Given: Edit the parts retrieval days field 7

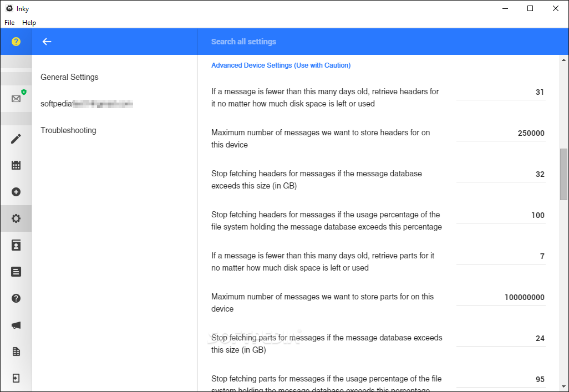Looking at the screenshot, I should 501,256.
